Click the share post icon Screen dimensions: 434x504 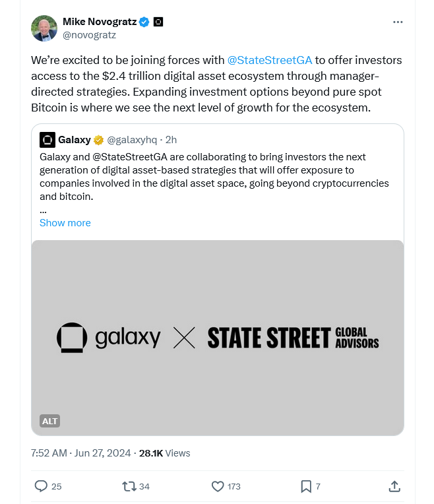(x=394, y=486)
